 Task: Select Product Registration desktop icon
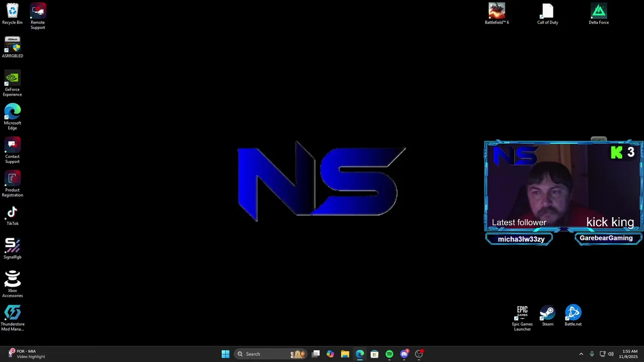pos(12,184)
